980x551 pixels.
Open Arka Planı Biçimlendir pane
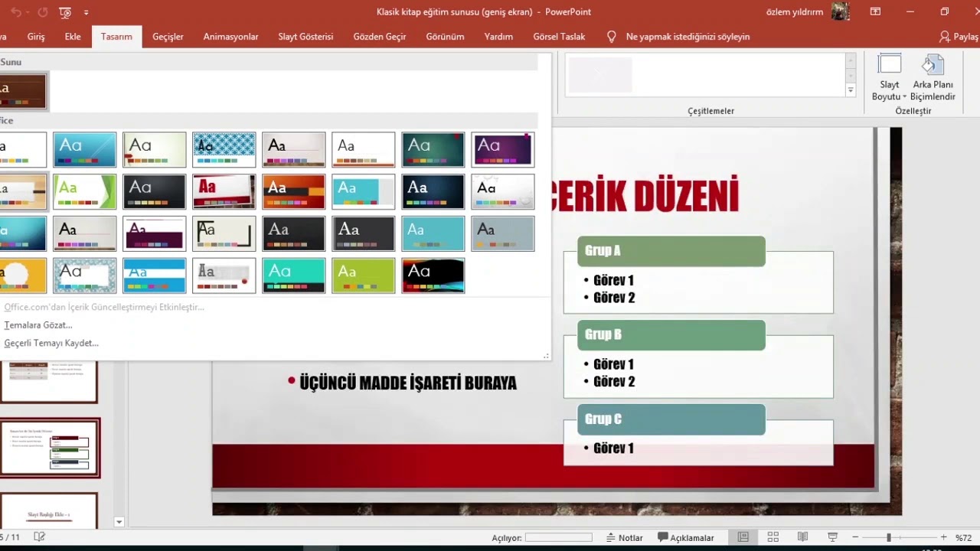[933, 78]
